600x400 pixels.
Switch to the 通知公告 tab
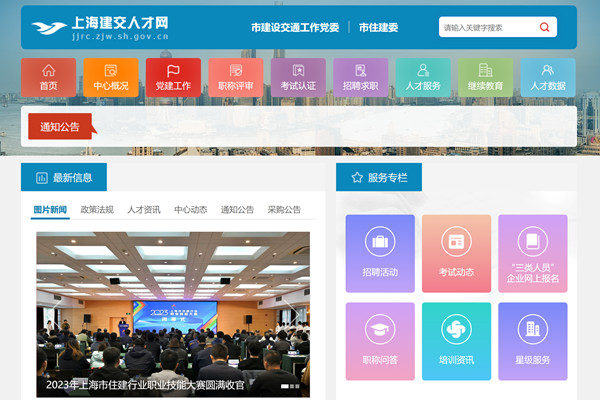click(x=237, y=210)
